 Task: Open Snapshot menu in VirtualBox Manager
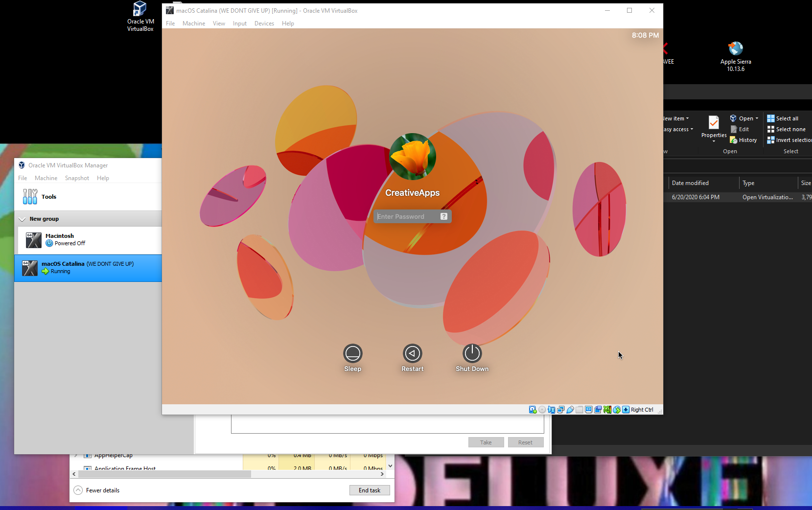click(x=77, y=178)
